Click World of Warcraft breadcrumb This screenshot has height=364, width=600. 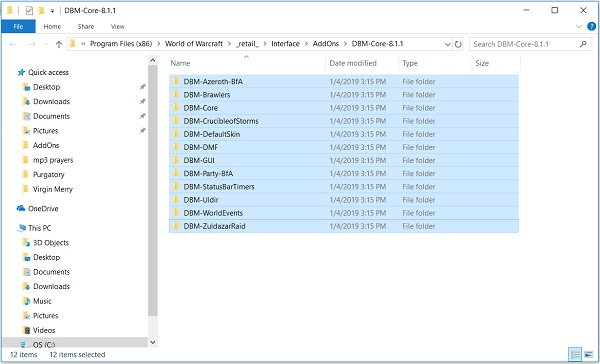(x=194, y=44)
